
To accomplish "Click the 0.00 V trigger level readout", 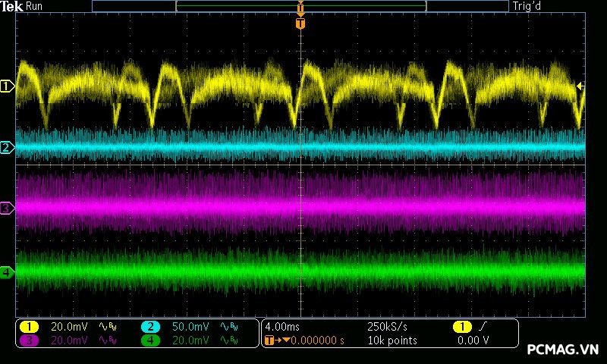I will pyautogui.click(x=473, y=340).
